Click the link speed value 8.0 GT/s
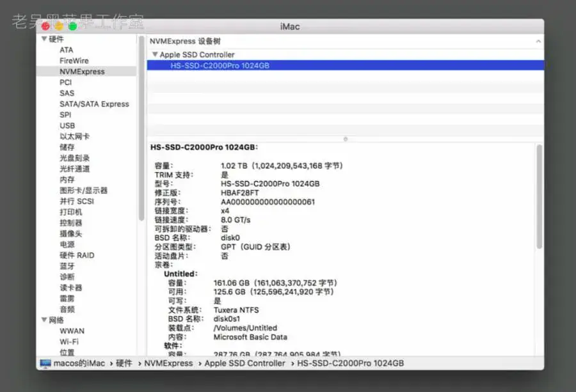This screenshot has width=576, height=392. (236, 220)
